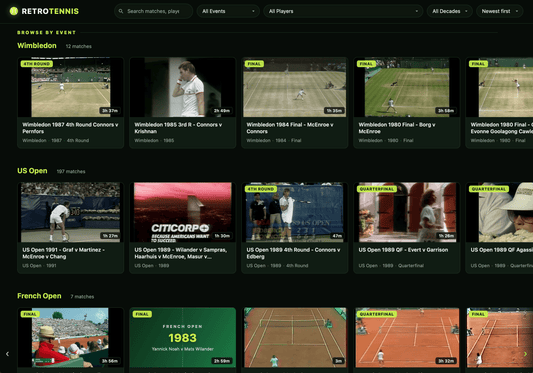Click title 'Wimbledon 1985 3rd R - Connors v Krishnan'

point(178,128)
